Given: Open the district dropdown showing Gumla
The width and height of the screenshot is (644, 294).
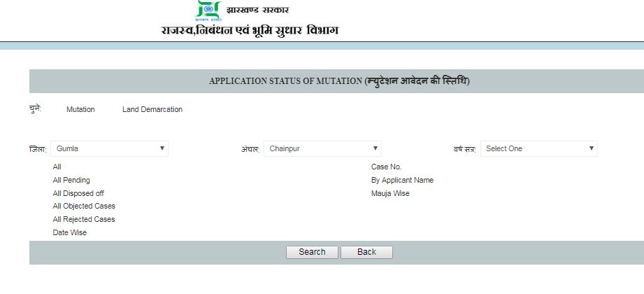Looking at the screenshot, I should point(108,148).
